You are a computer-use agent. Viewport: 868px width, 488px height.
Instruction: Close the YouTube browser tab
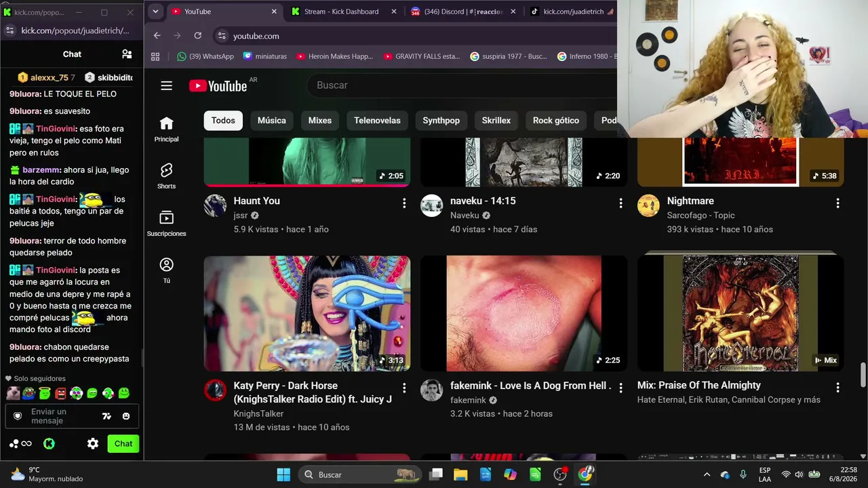pos(274,12)
